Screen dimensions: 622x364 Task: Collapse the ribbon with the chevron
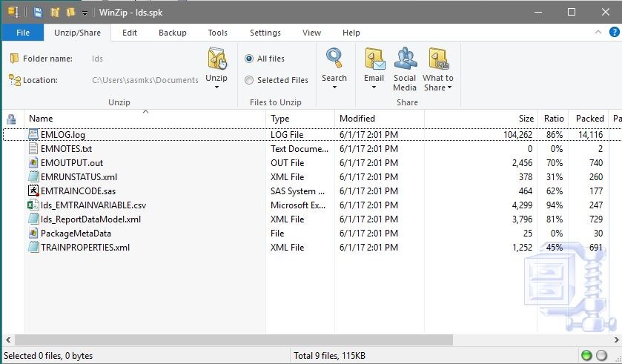coord(598,33)
